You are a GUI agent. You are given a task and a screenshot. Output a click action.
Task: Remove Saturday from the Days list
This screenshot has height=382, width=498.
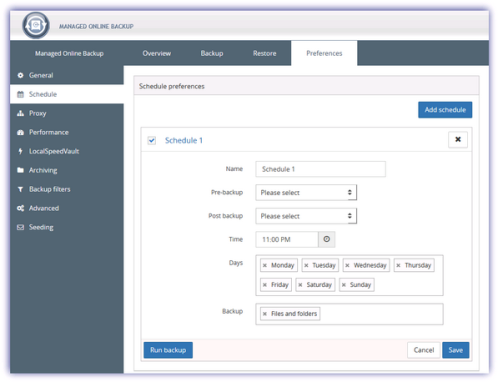[x=300, y=285]
